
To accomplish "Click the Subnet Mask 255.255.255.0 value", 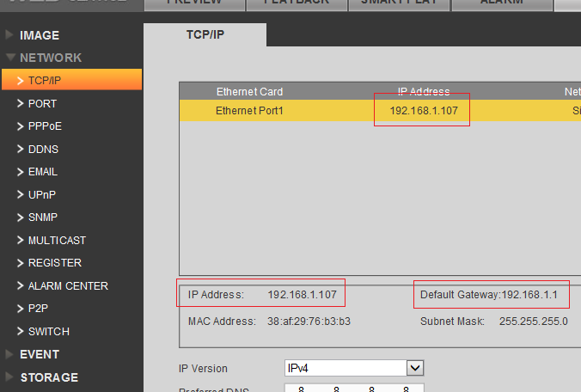I will [533, 322].
